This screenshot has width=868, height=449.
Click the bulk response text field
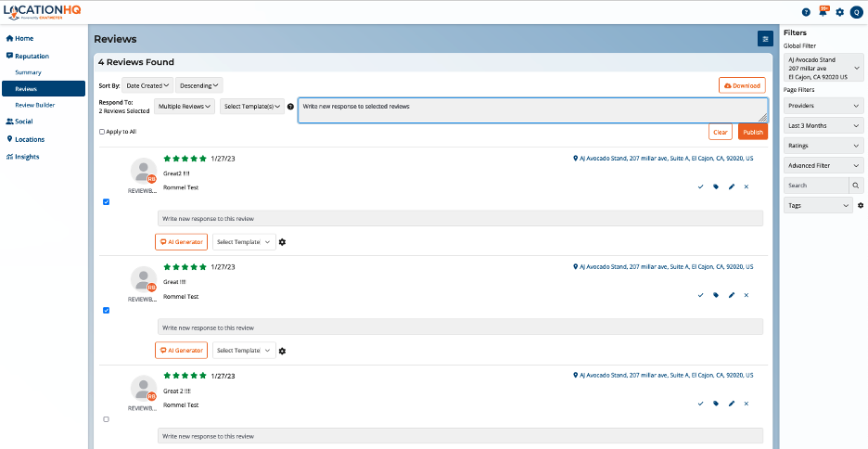coord(532,109)
